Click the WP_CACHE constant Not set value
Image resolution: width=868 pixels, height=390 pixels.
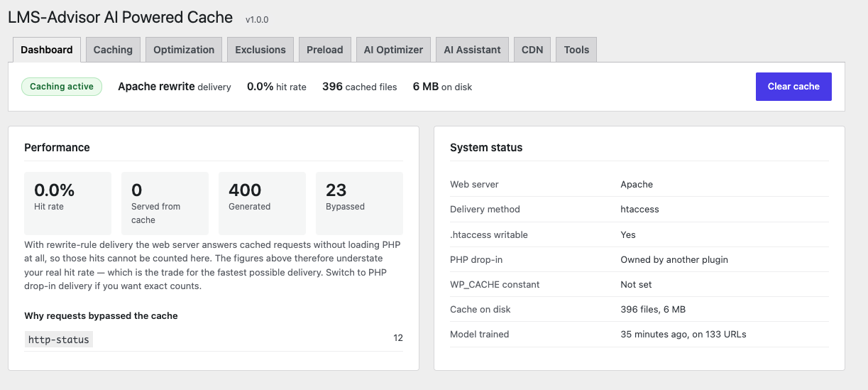point(636,284)
